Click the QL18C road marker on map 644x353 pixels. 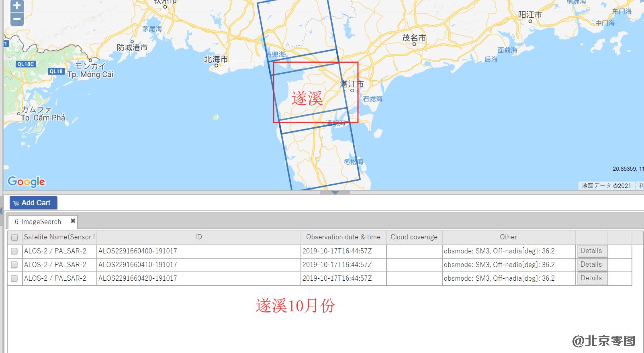pyautogui.click(x=26, y=64)
